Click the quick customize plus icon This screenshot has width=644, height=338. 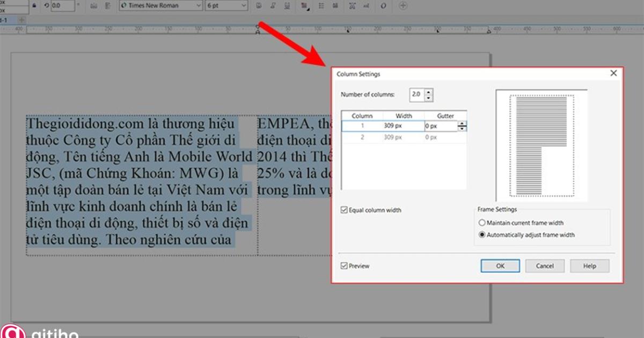(403, 6)
